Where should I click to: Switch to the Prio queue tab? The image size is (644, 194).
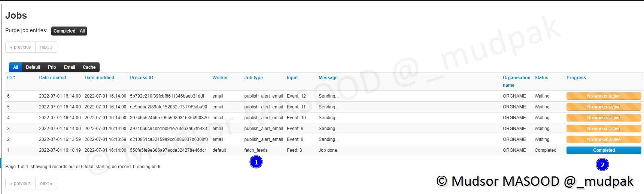click(52, 67)
